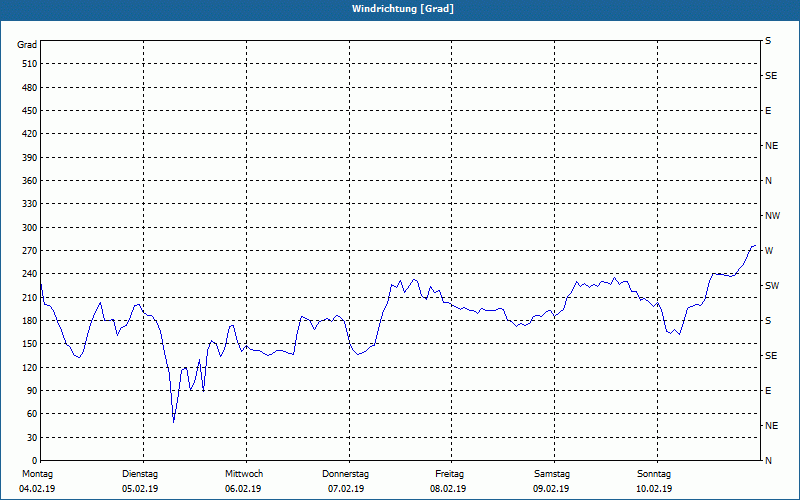Click the 420 degree axis label

(x=30, y=134)
